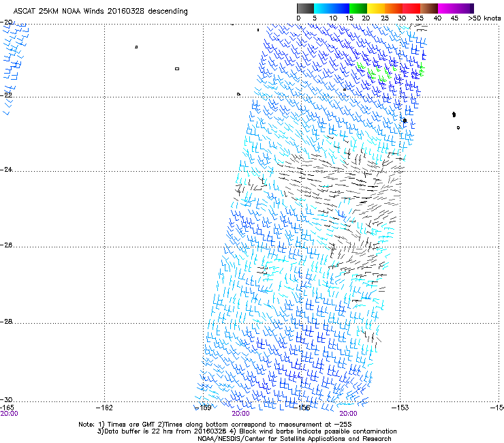Click the gray 0-5 knots color segment
This screenshot has height=443, width=504.
305,8
